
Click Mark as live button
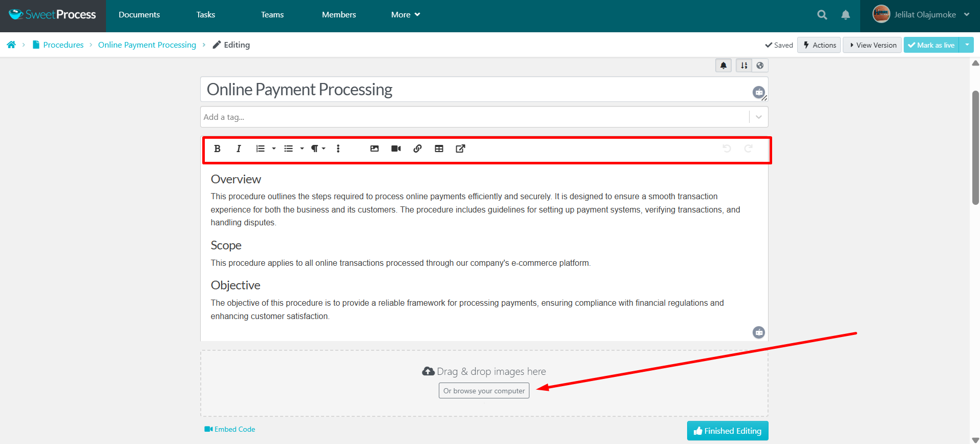tap(931, 45)
